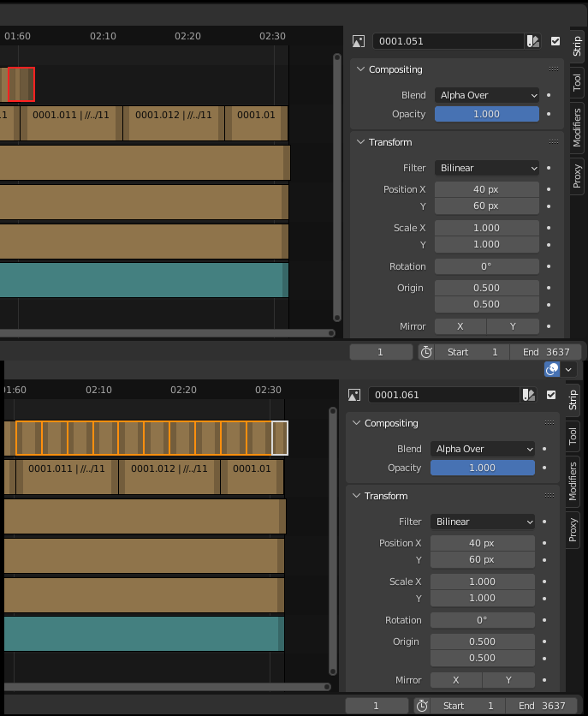Animate Rotation dot for strip 0001.051
The image size is (588, 716).
coord(549,266)
